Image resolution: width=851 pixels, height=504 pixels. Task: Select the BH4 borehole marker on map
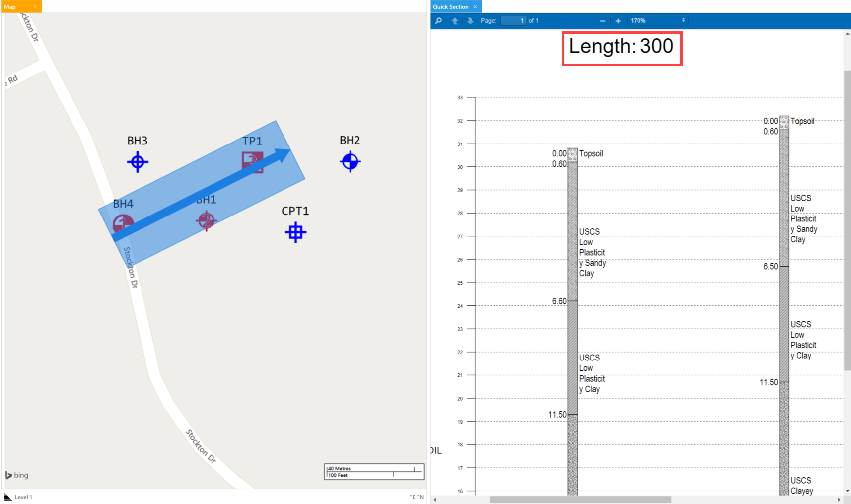[123, 224]
